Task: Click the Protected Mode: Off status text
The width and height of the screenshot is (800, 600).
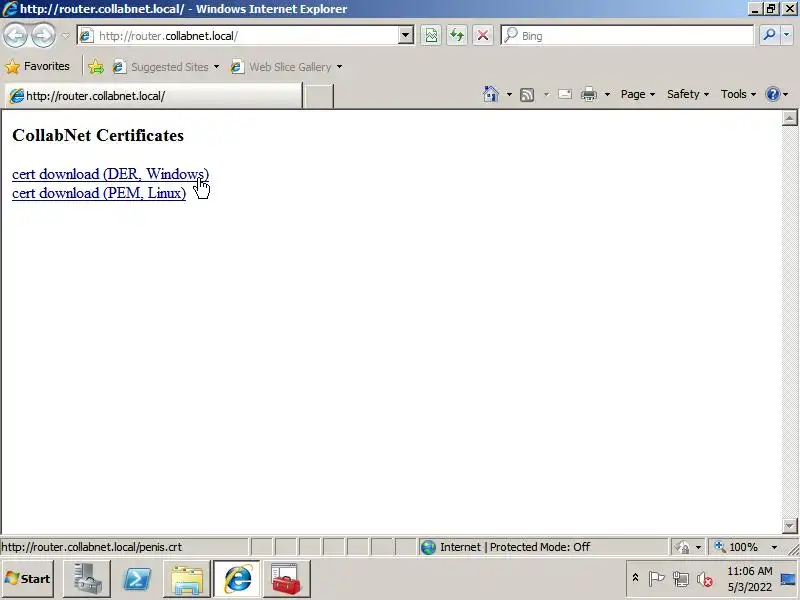Action: [x=540, y=547]
